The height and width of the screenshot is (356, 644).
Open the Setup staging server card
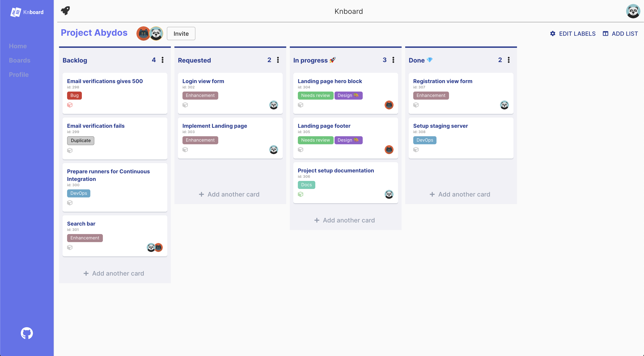click(x=440, y=126)
